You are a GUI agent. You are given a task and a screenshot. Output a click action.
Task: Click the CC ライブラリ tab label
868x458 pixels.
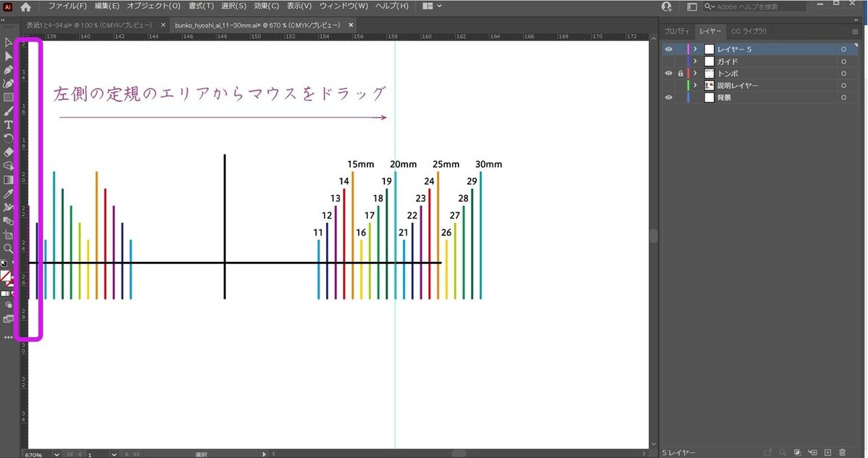(x=749, y=31)
